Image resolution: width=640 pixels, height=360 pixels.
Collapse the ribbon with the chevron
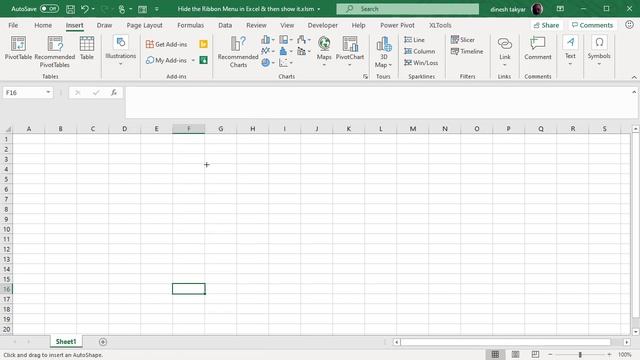click(634, 77)
